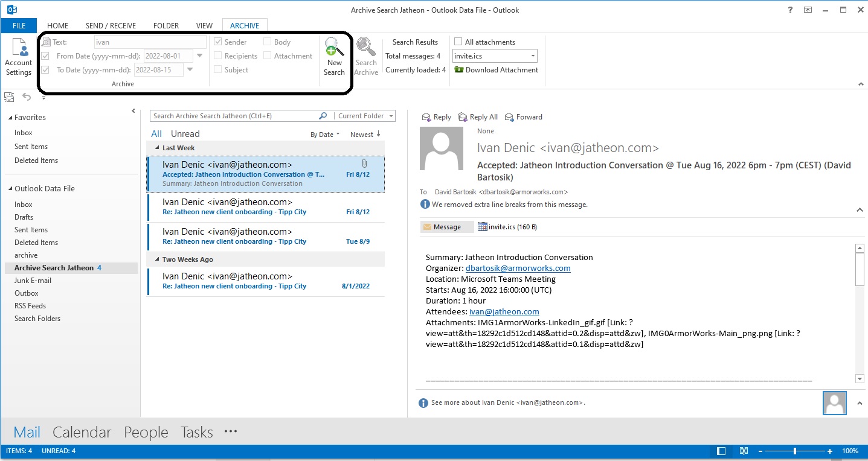
Task: Switch to Reading view in the status bar
Action: click(744, 451)
